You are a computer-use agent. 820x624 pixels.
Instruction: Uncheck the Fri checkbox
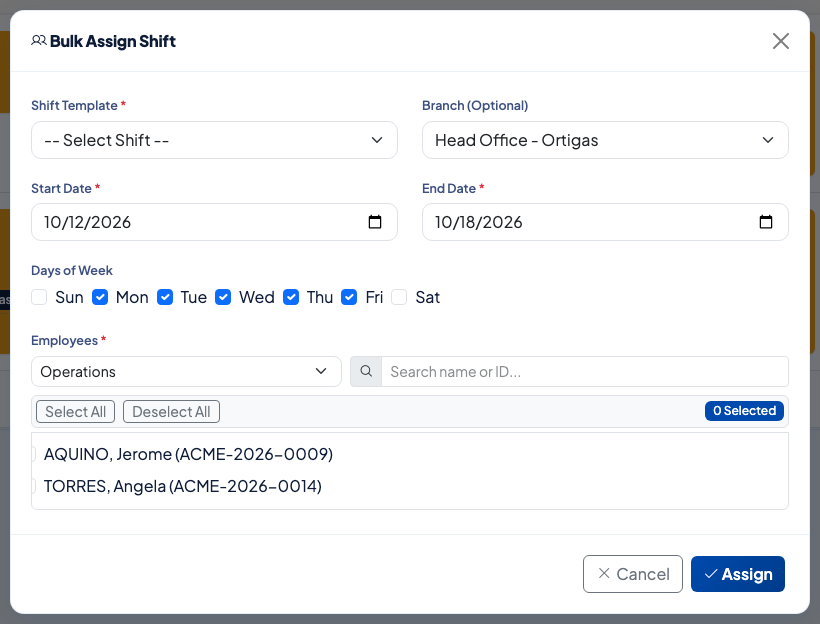point(349,297)
